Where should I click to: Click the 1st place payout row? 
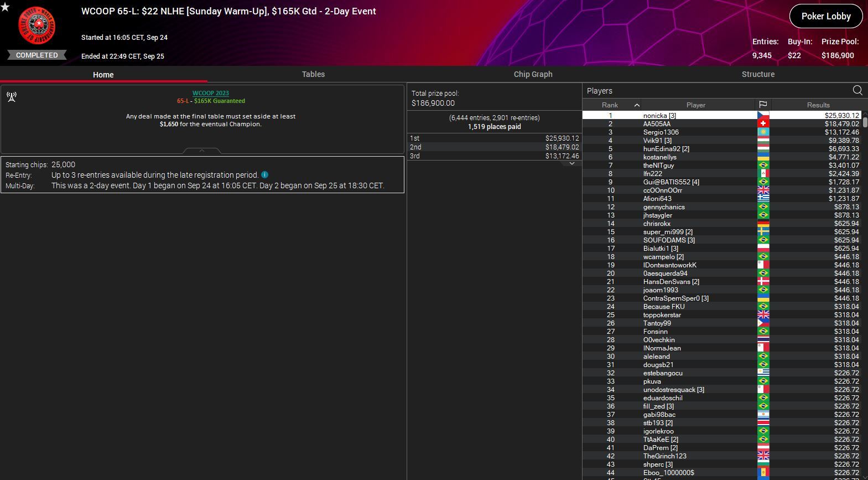click(x=494, y=138)
